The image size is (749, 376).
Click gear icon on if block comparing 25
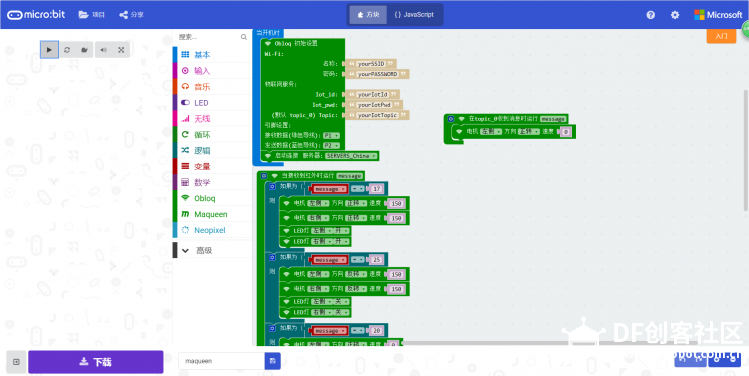pos(272,257)
